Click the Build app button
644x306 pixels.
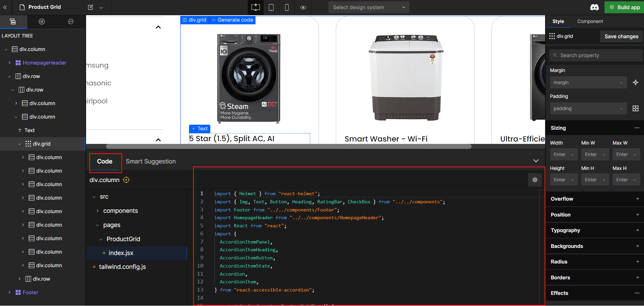[624, 7]
